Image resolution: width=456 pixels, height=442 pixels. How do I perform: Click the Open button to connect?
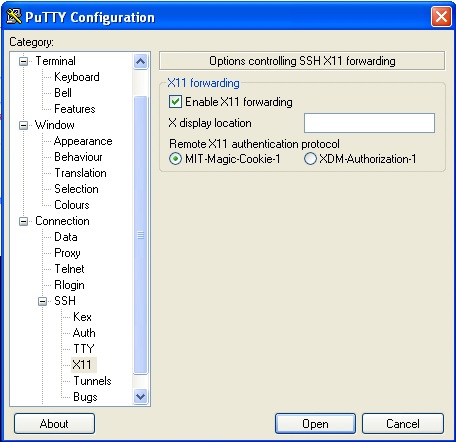[x=315, y=424]
